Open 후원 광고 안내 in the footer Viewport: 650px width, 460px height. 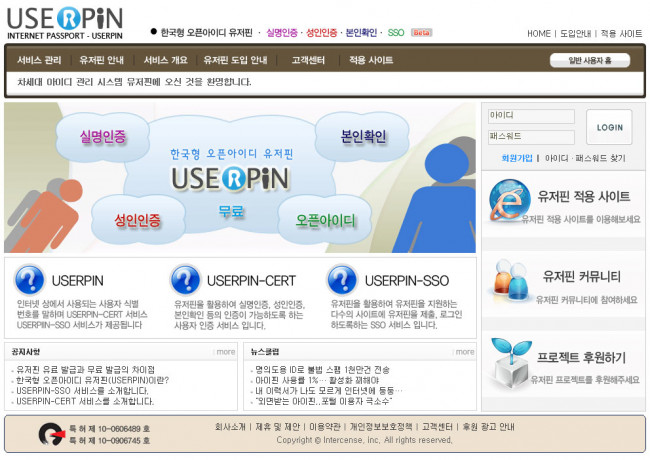click(488, 426)
